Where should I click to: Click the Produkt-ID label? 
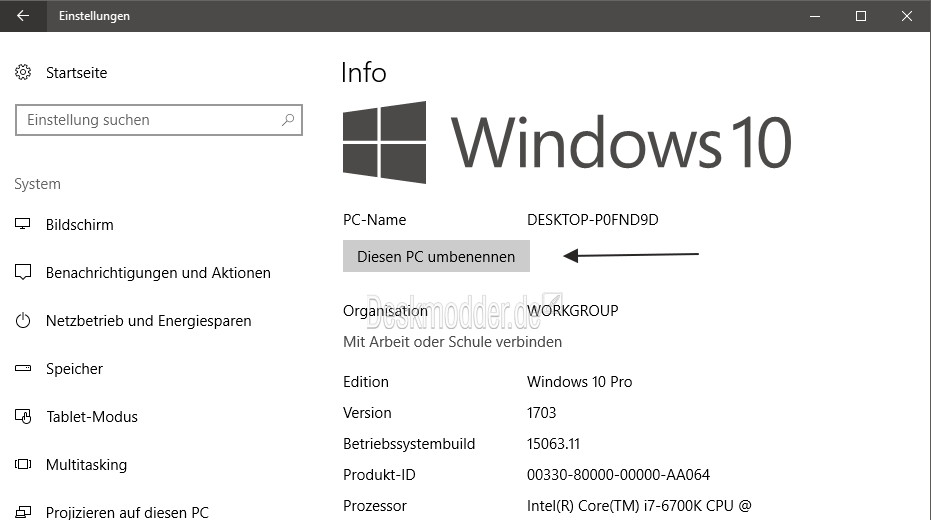379,475
